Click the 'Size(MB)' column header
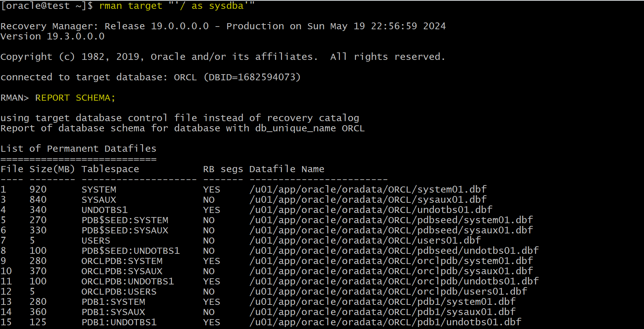The height and width of the screenshot is (329, 644). (52, 169)
